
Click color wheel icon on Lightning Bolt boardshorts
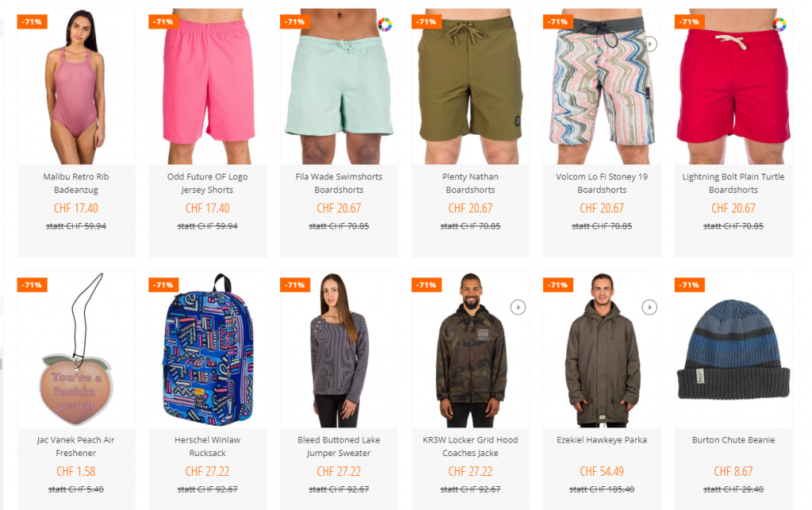click(x=779, y=25)
